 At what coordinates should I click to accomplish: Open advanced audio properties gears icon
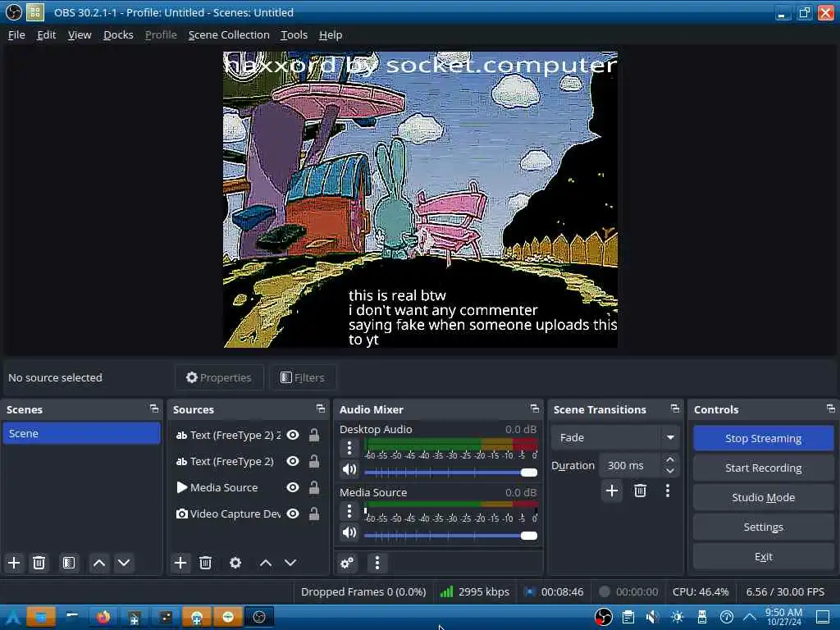click(x=347, y=563)
